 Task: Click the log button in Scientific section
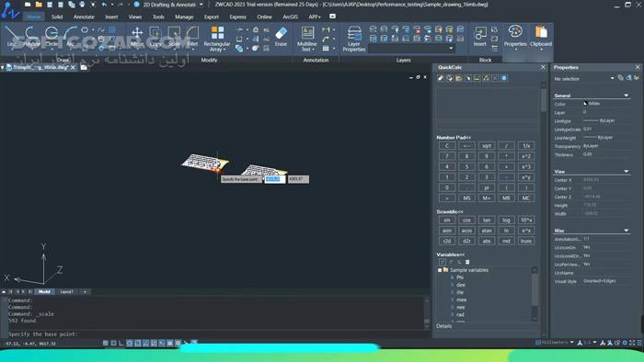506,221
